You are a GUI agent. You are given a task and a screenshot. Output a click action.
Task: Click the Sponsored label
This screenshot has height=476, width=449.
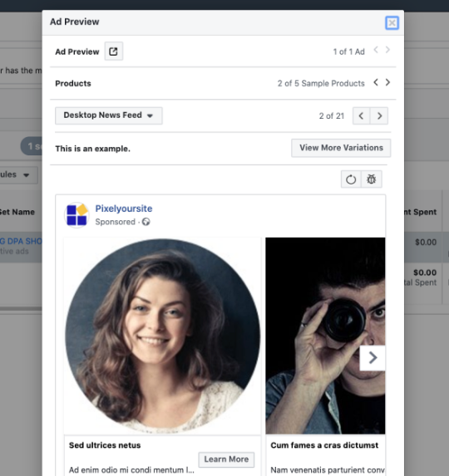click(115, 222)
